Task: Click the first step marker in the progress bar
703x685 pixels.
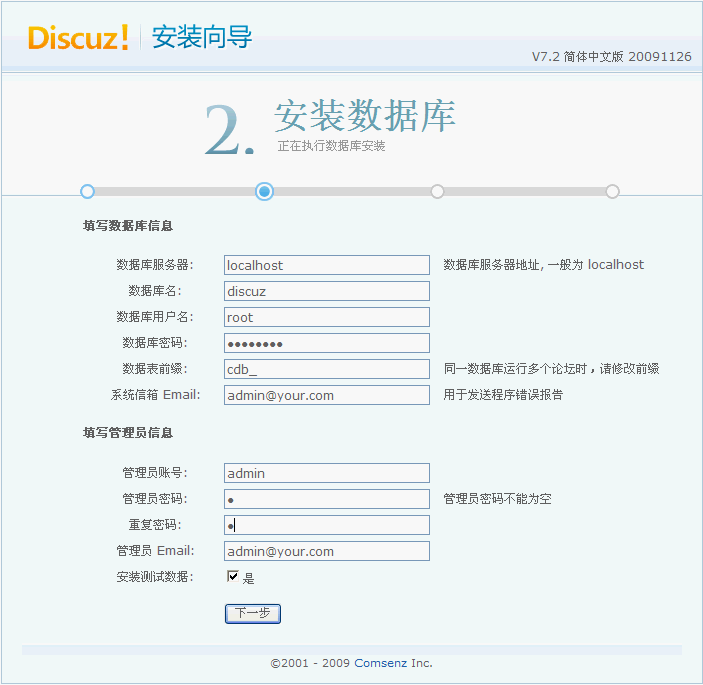Action: pyautogui.click(x=87, y=191)
